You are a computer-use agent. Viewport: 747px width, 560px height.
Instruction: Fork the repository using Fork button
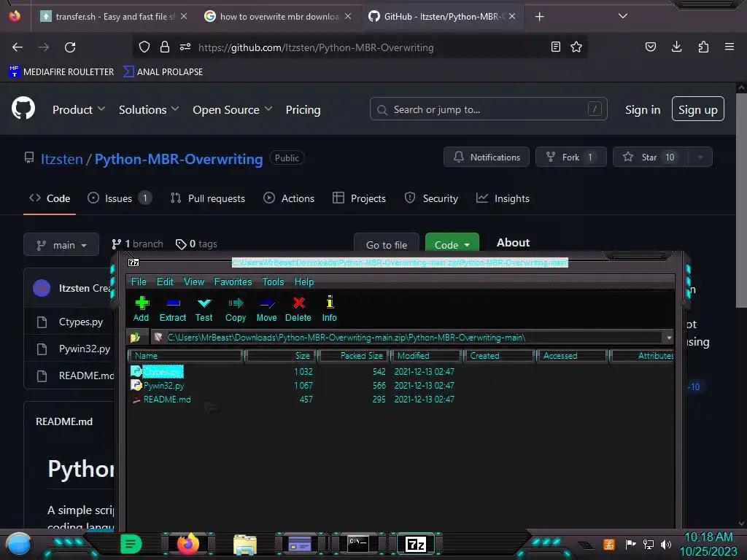[x=570, y=157]
